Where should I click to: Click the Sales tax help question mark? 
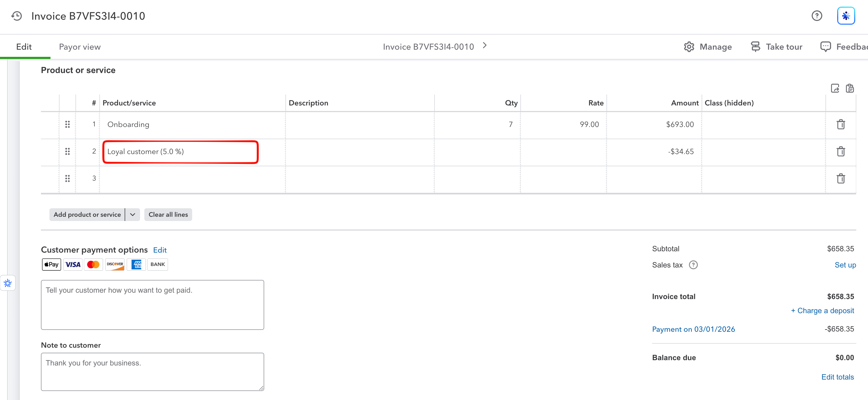tap(693, 265)
